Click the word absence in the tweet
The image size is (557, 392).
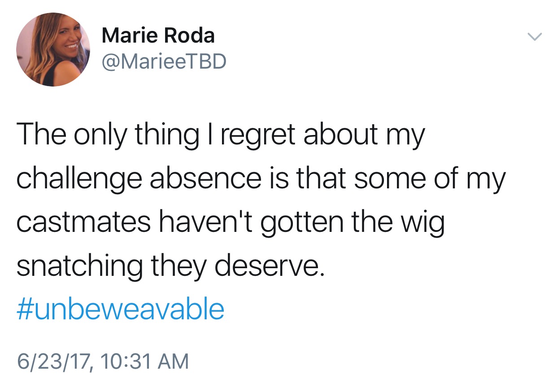[205, 178]
